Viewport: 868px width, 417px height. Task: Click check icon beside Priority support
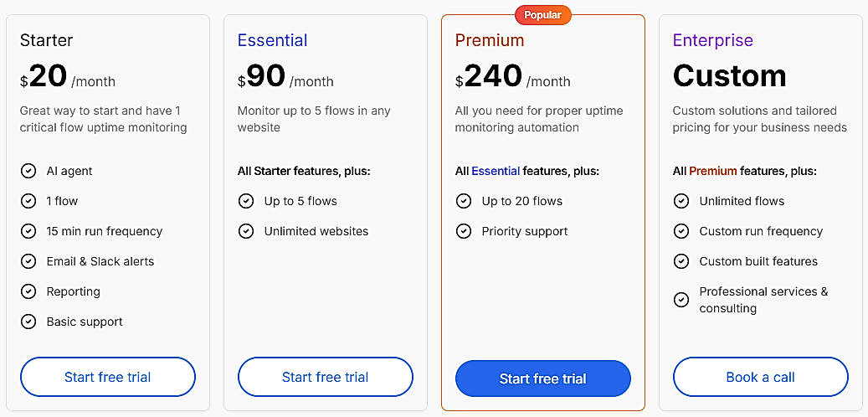(464, 231)
